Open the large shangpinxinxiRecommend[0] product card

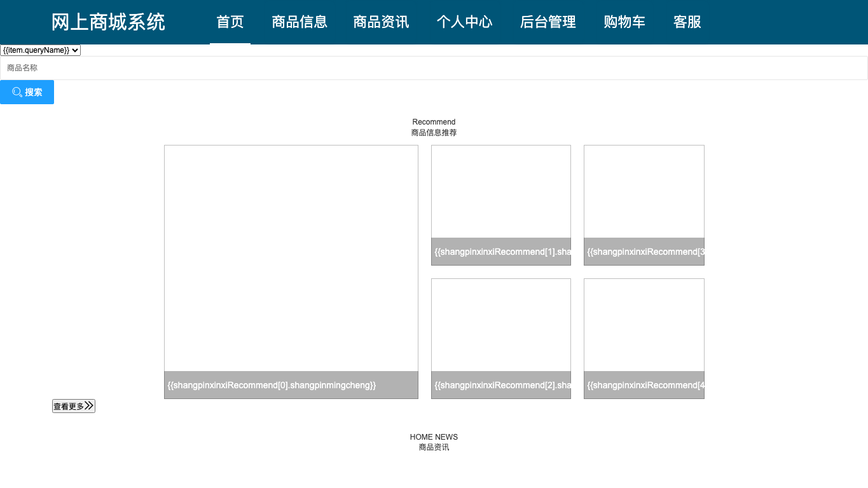click(x=291, y=272)
